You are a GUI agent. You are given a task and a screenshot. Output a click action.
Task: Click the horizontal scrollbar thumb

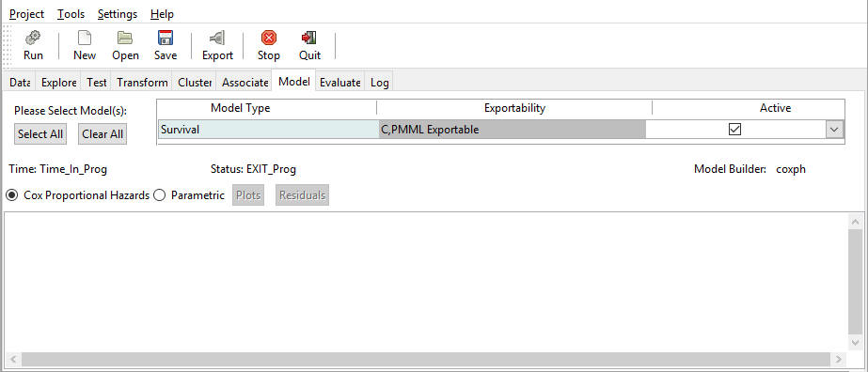coord(426,359)
